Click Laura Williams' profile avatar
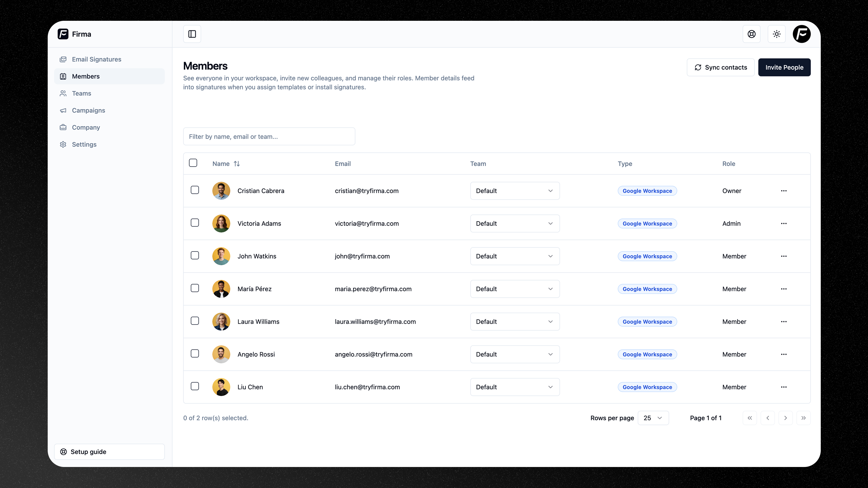 221,322
